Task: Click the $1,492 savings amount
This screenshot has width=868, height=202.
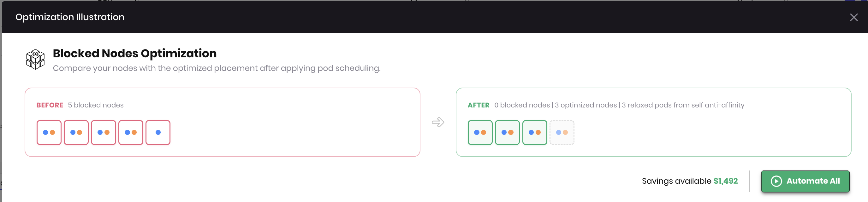Action: click(725, 181)
